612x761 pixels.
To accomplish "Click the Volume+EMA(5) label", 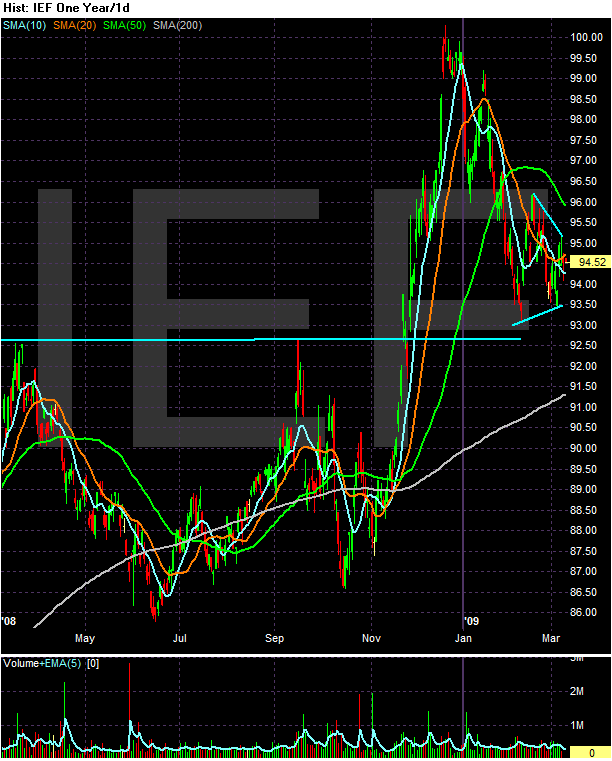I will point(42,663).
